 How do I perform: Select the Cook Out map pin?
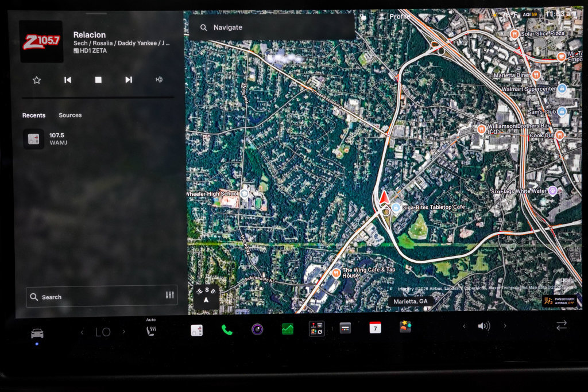point(559,135)
